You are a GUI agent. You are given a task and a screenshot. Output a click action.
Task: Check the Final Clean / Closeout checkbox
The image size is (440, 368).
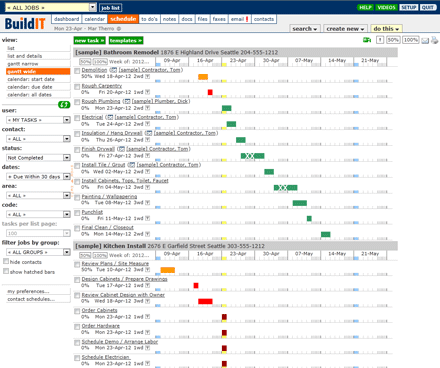click(77, 228)
